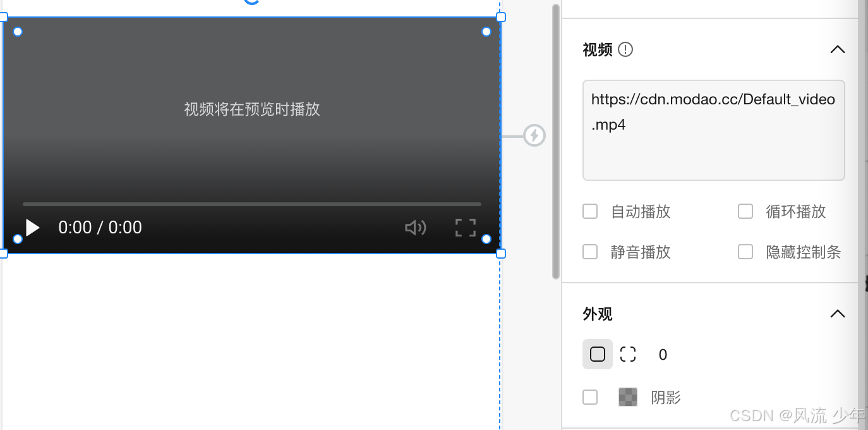Mute the video with the speaker icon

coord(415,228)
